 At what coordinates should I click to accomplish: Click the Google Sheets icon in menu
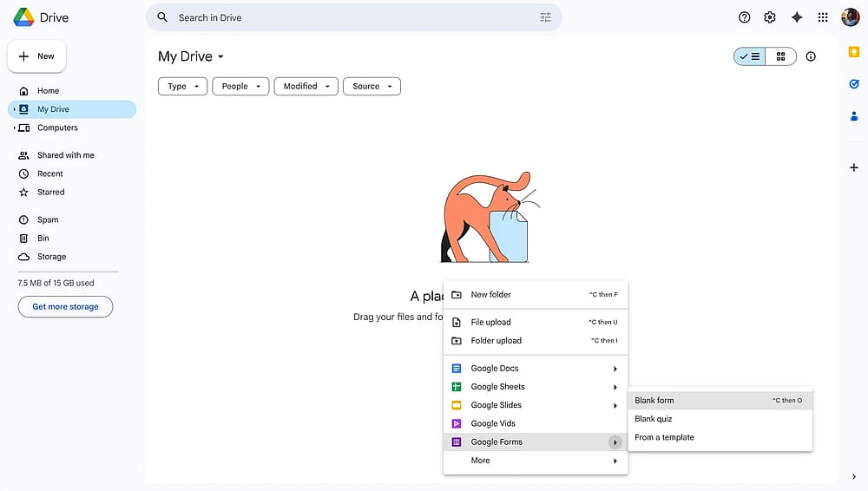point(457,387)
